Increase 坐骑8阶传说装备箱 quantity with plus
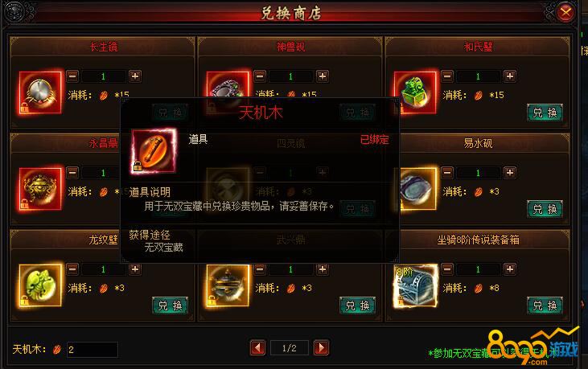The height and width of the screenshot is (369, 588). point(510,269)
